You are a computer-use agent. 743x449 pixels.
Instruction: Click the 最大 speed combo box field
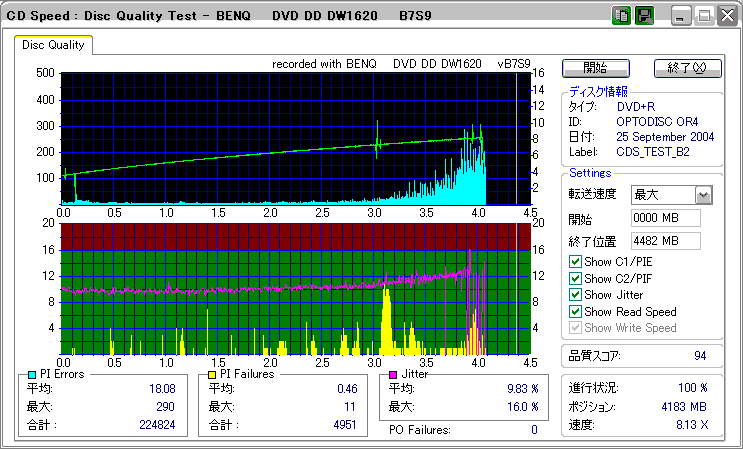[x=662, y=194]
